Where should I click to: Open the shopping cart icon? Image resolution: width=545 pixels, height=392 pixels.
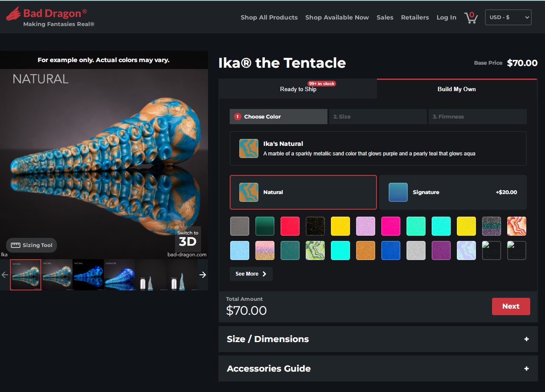[x=471, y=17]
